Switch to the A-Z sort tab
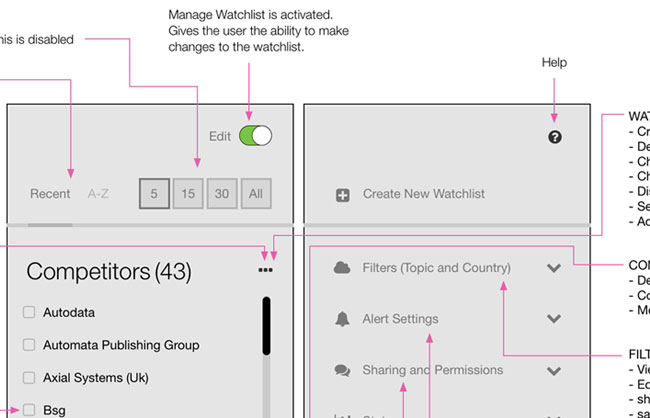The height and width of the screenshot is (418, 650). (99, 194)
